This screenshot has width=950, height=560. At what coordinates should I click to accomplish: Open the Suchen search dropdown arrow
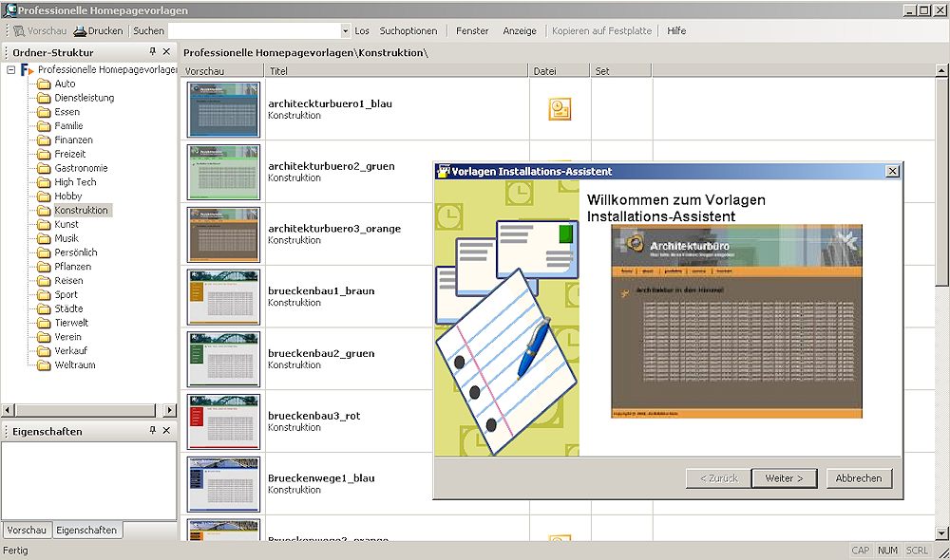pyautogui.click(x=344, y=31)
